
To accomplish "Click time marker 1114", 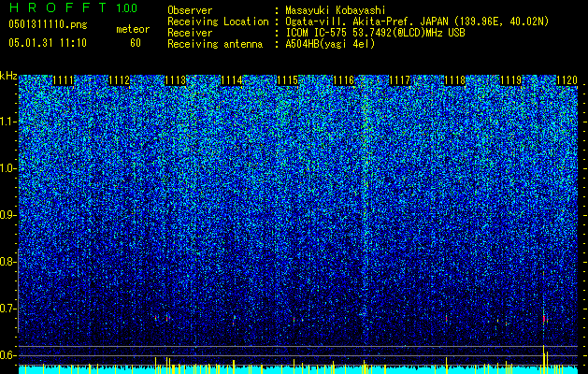I will [232, 80].
